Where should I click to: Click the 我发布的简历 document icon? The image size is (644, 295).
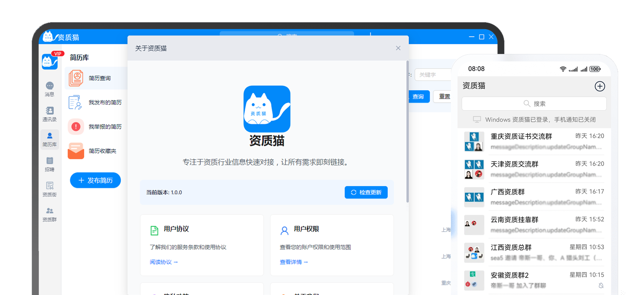coord(75,102)
